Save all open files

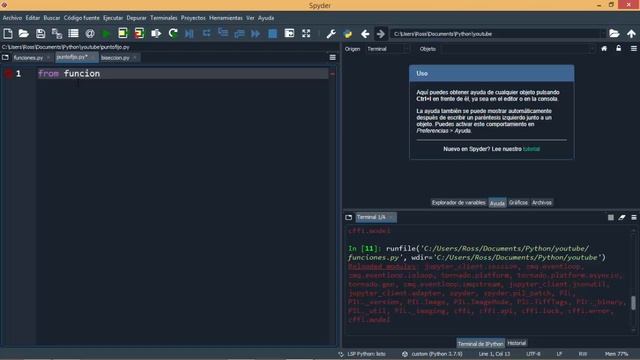tap(57, 33)
